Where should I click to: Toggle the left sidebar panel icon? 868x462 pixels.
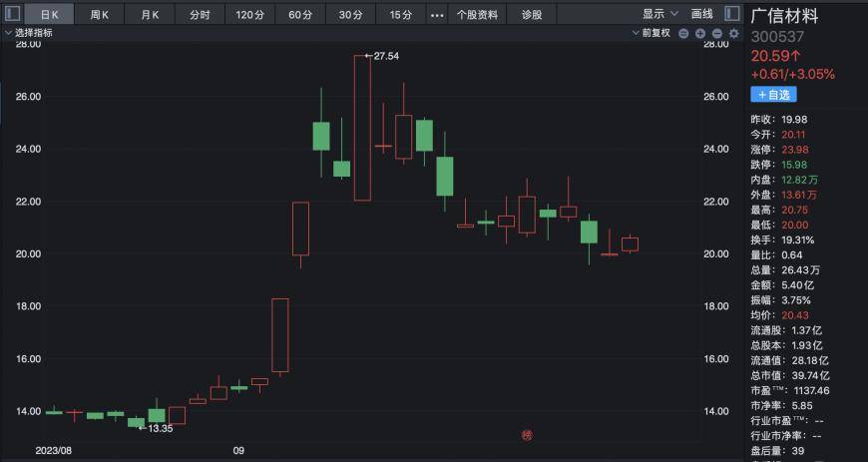coord(12,13)
